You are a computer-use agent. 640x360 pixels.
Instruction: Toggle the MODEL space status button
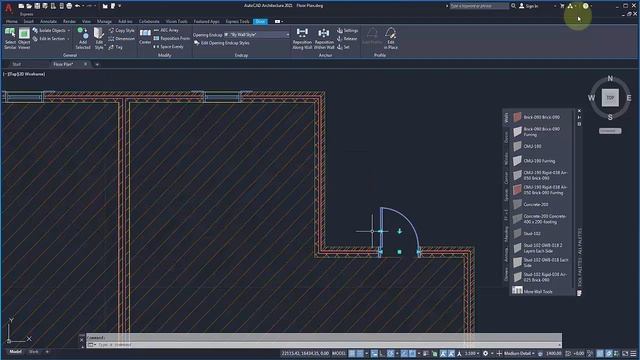click(x=338, y=353)
